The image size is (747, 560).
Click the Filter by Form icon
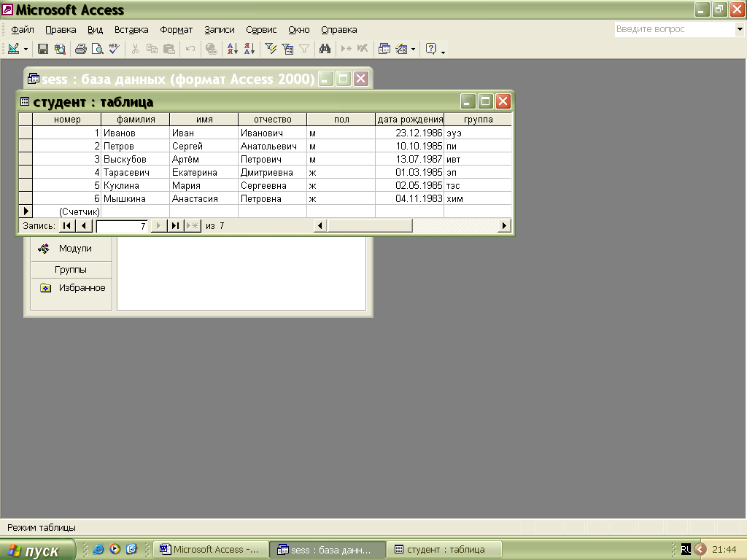point(287,49)
